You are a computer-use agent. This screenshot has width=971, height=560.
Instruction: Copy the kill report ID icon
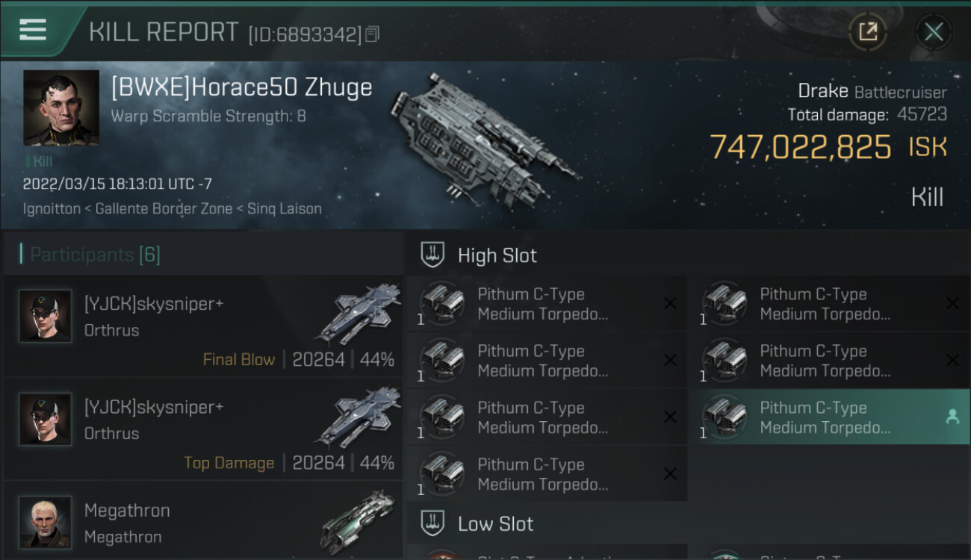372,34
